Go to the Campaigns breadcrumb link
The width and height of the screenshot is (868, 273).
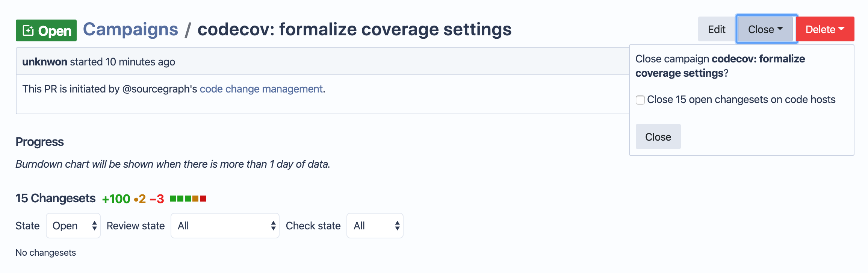130,29
